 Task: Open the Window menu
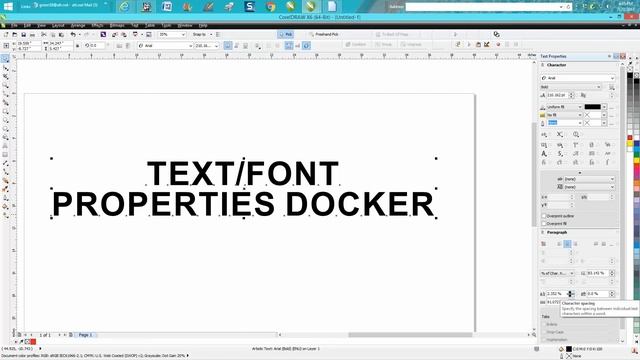click(184, 25)
